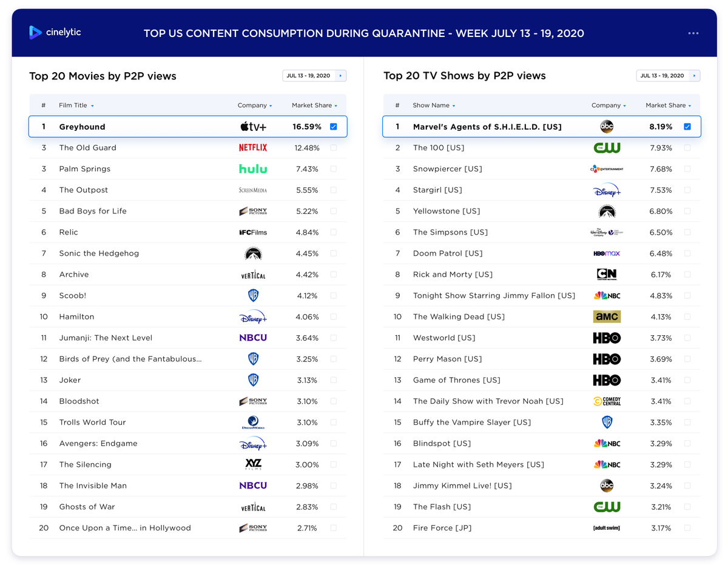Click Buffy the Vampire Slayer [US]
The height and width of the screenshot is (565, 728).
point(472,423)
